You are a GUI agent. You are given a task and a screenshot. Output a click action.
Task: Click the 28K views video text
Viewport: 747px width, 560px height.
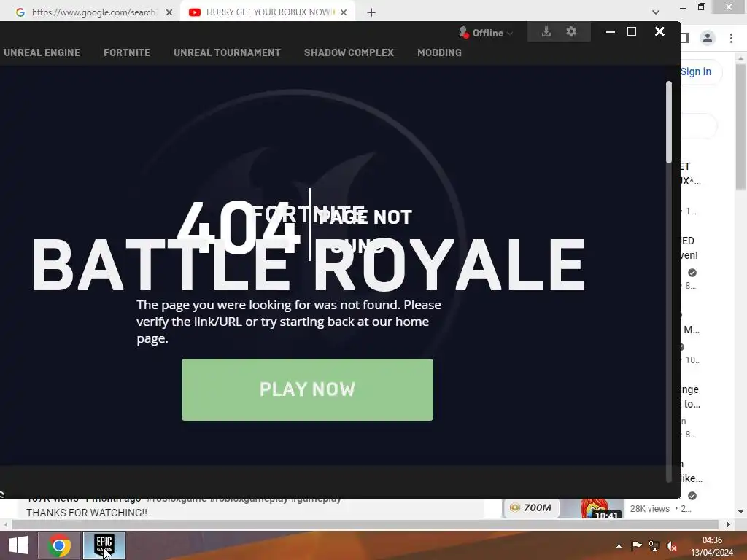649,508
